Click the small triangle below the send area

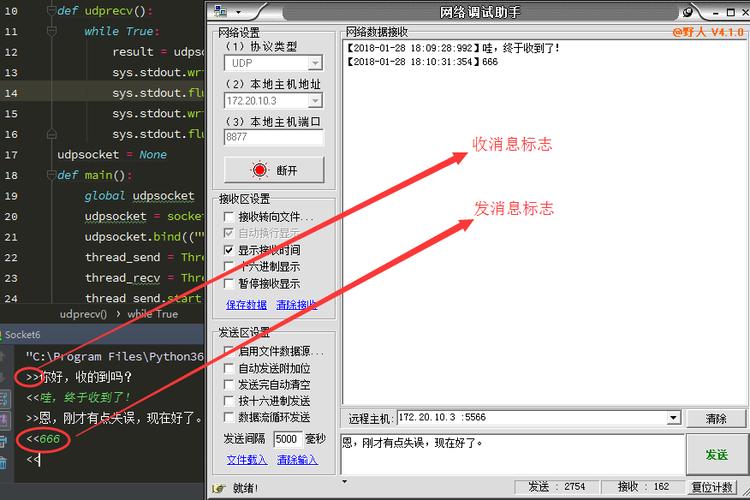[344, 481]
